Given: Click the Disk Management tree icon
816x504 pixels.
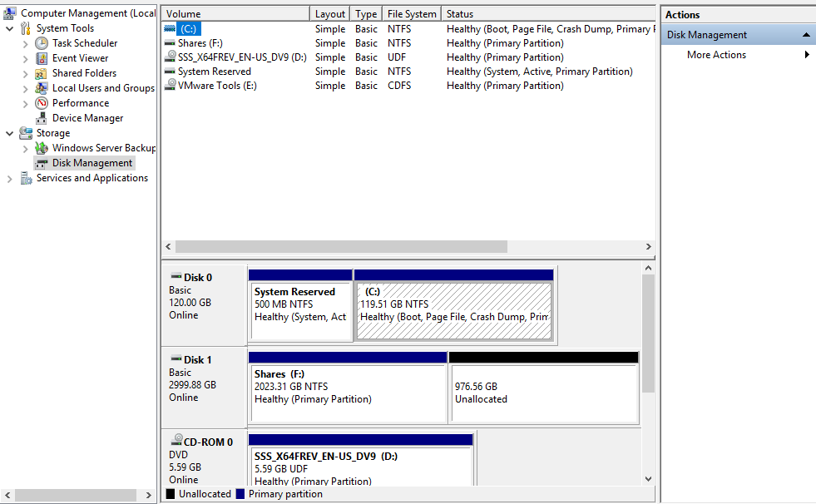Looking at the screenshot, I should click(42, 163).
